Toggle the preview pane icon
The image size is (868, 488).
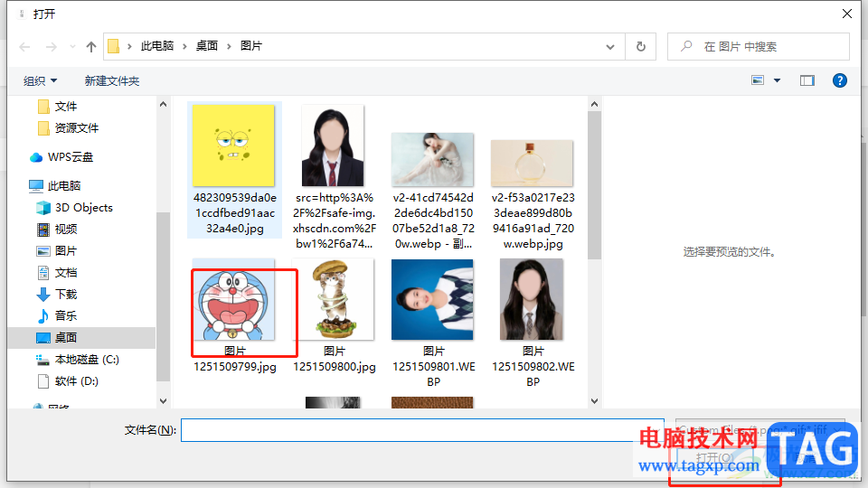tap(807, 80)
